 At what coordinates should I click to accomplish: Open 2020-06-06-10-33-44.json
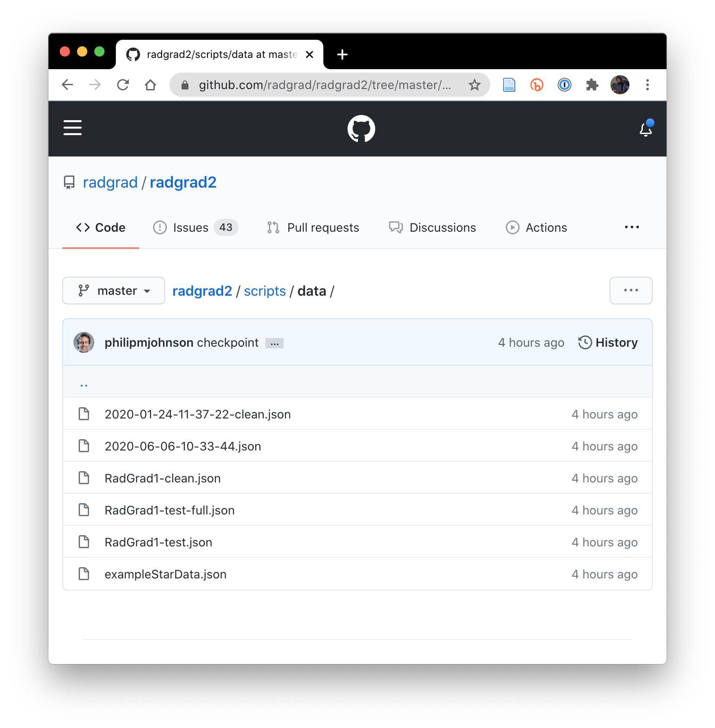coord(183,446)
